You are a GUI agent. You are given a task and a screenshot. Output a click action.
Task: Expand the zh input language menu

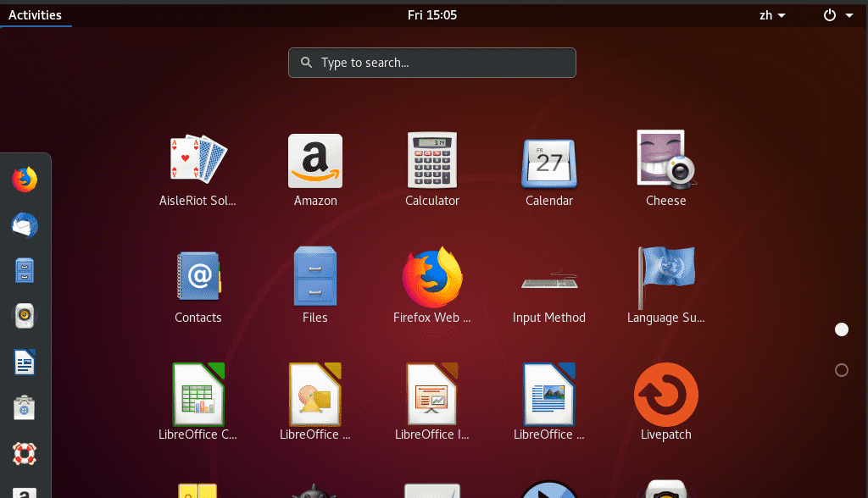[x=771, y=15]
